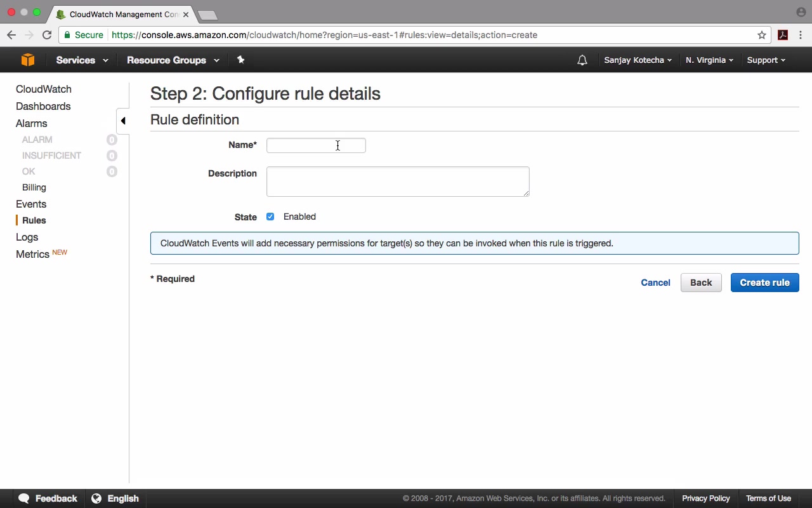The width and height of the screenshot is (812, 508).
Task: Click the Description text area
Action: coord(398,182)
